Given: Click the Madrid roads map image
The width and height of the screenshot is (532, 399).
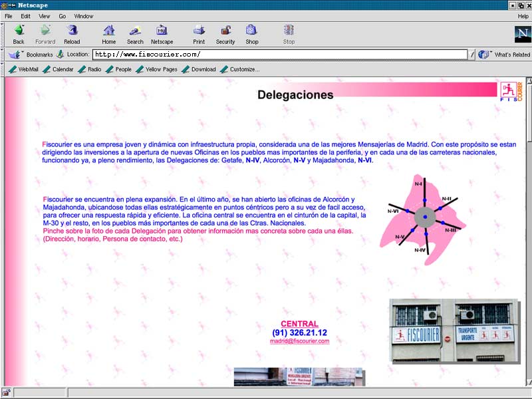Looking at the screenshot, I should tap(423, 219).
